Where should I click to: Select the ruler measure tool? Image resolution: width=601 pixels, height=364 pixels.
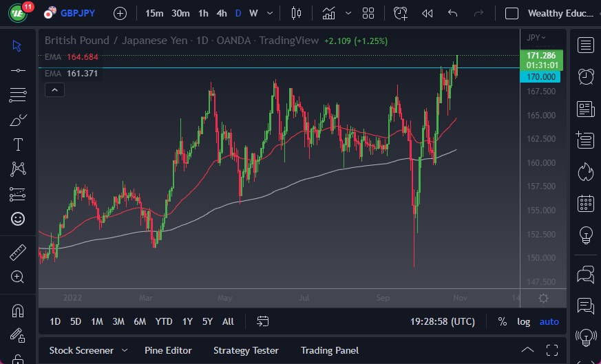18,253
